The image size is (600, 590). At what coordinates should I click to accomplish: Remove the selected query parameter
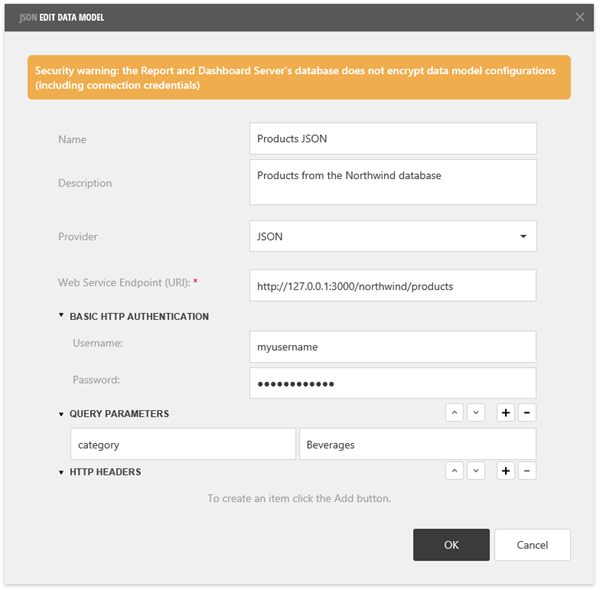pyautogui.click(x=527, y=413)
